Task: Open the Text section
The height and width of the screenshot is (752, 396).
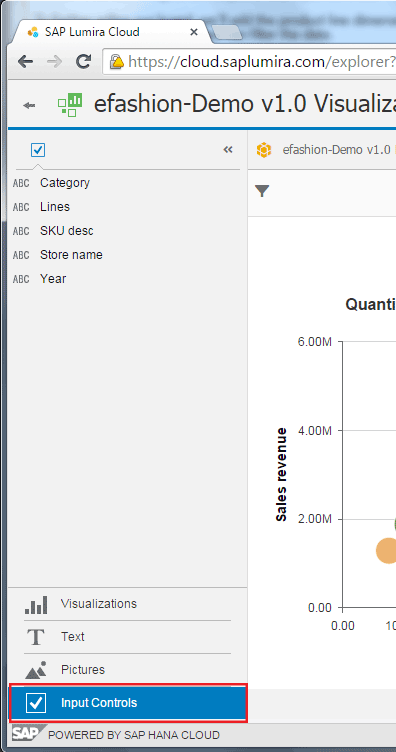Action: (x=127, y=637)
